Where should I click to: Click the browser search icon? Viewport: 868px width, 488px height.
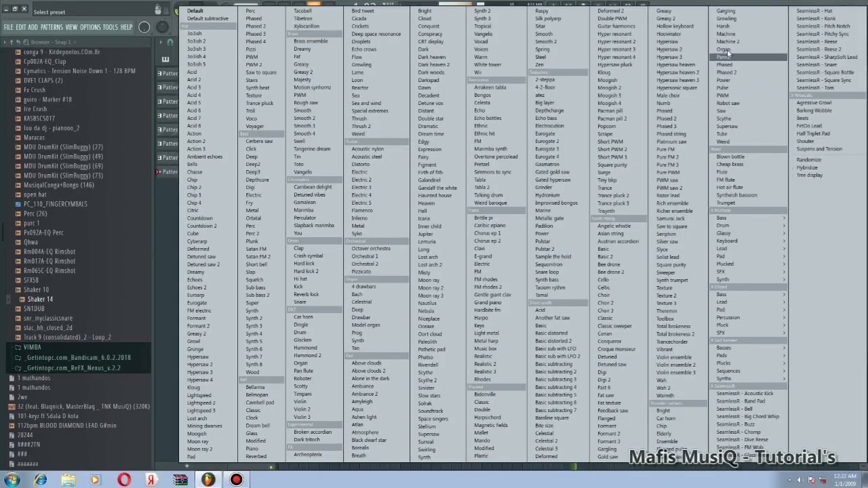pos(26,42)
